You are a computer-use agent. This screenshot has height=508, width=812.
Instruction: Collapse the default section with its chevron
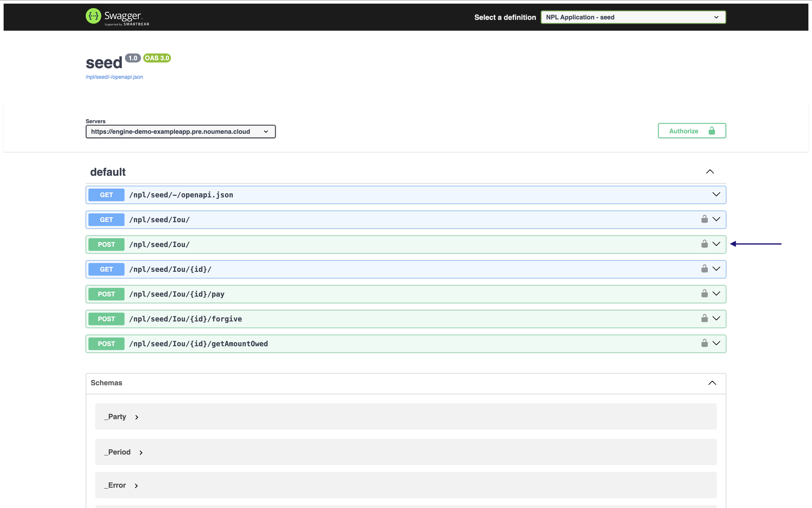(710, 172)
